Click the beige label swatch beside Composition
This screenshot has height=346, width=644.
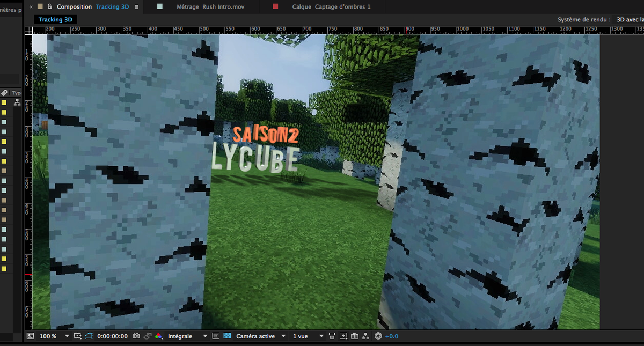click(x=40, y=6)
